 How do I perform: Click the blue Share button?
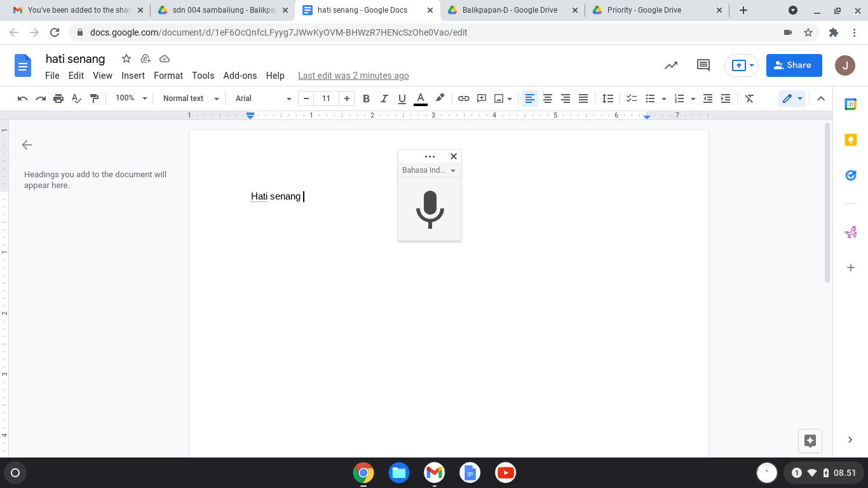(794, 65)
